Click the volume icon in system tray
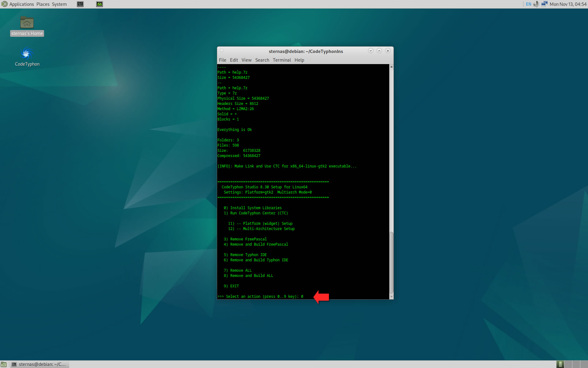This screenshot has width=588, height=368. pos(536,4)
